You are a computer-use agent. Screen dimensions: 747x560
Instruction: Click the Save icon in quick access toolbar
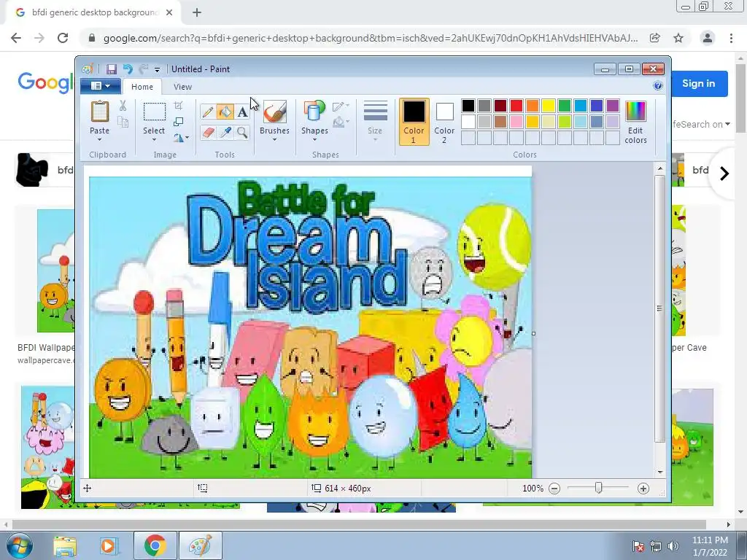point(112,69)
